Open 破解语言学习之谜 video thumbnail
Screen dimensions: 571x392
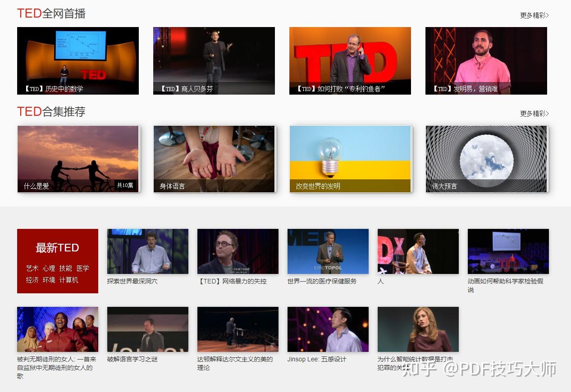pyautogui.click(x=148, y=329)
